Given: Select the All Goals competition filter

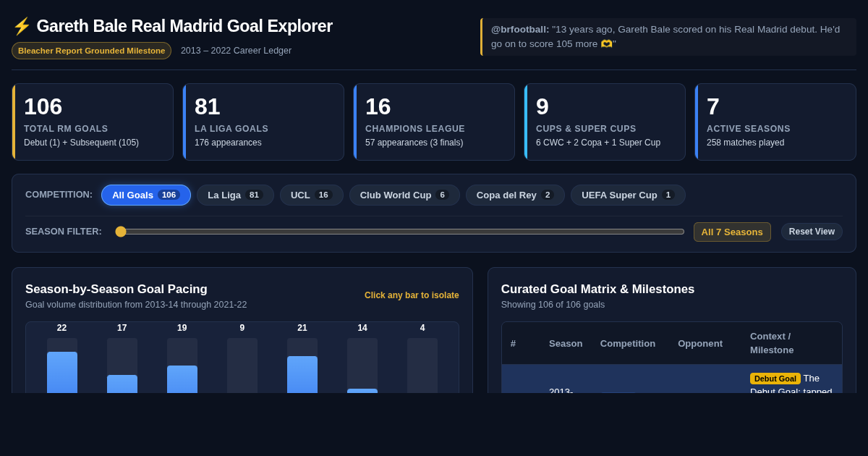Looking at the screenshot, I should (x=146, y=195).
